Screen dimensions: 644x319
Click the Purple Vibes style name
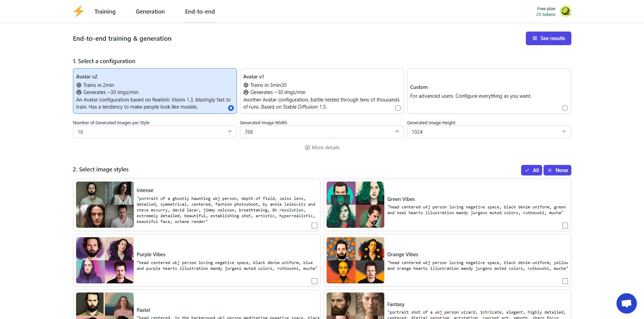click(151, 255)
